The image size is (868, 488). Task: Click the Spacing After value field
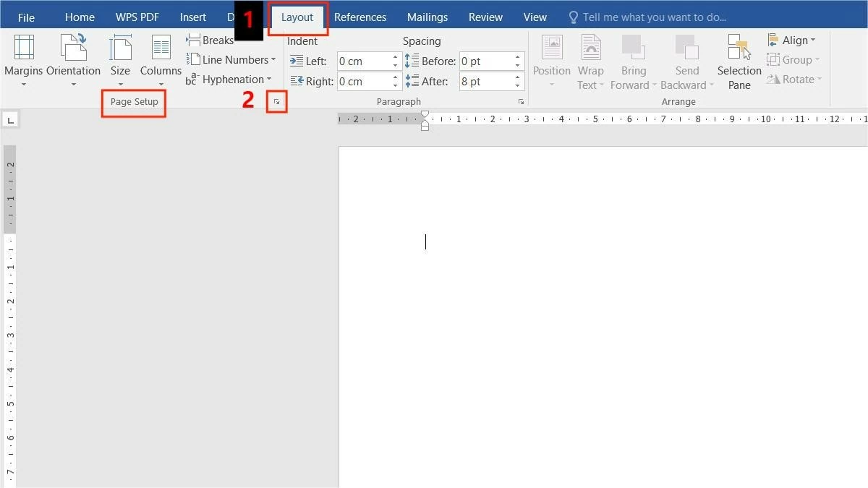[485, 81]
